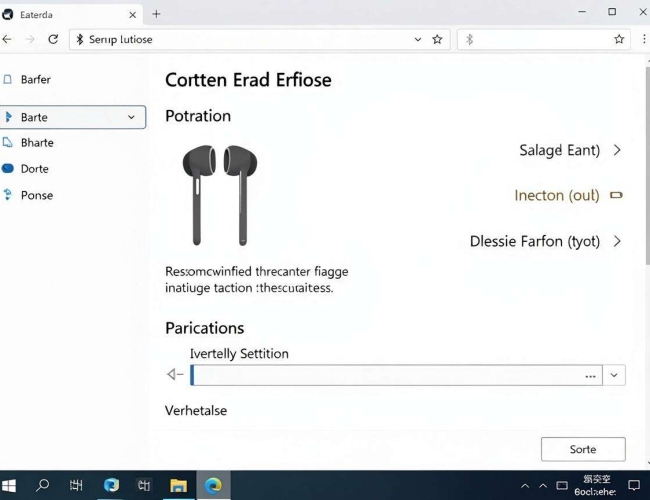Open taskbar search magnifier
The width and height of the screenshot is (650, 500).
coord(42,485)
